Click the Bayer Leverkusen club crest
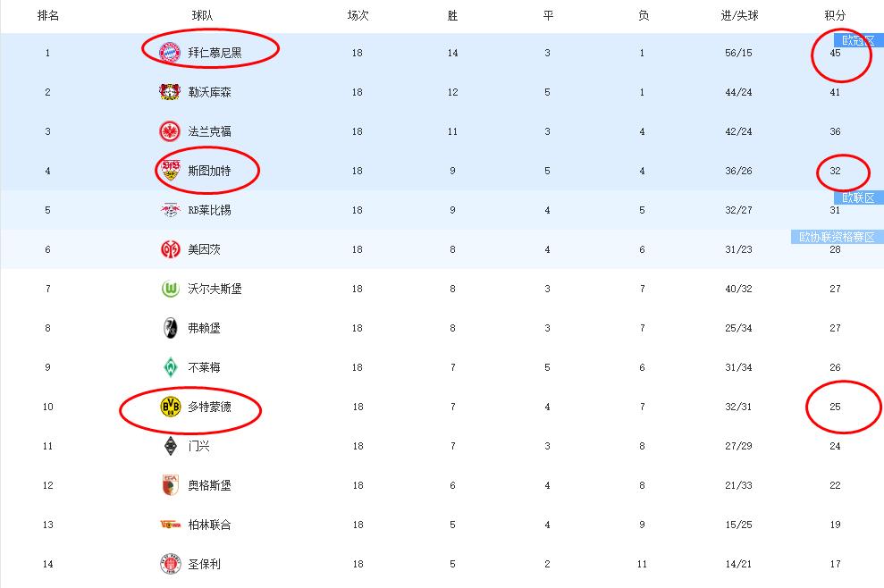 pyautogui.click(x=170, y=92)
